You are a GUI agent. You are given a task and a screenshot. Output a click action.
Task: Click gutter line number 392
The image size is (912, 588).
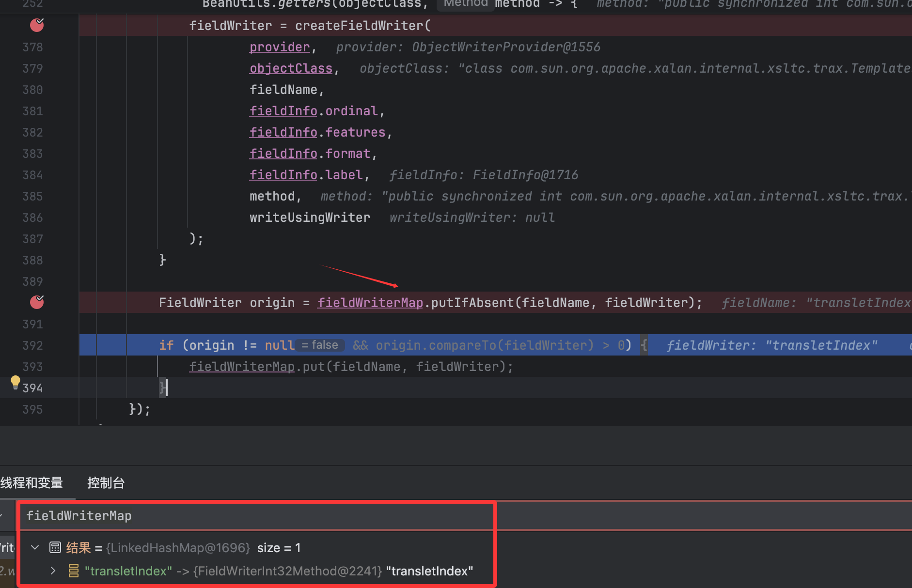coord(32,345)
